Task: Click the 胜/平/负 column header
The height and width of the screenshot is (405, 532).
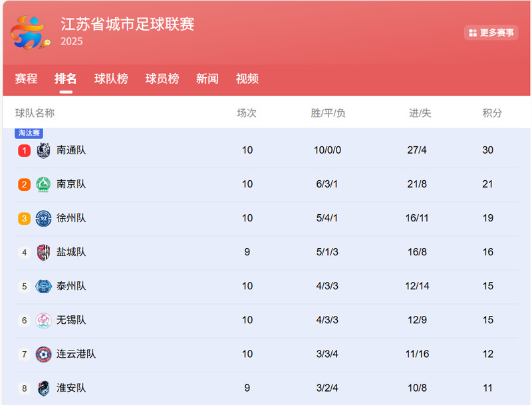Action: 328,113
